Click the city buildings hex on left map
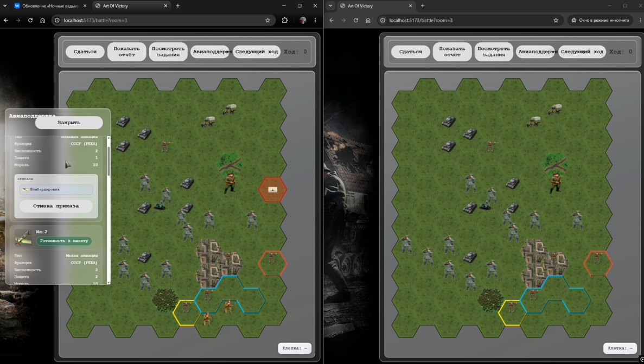 (218, 262)
